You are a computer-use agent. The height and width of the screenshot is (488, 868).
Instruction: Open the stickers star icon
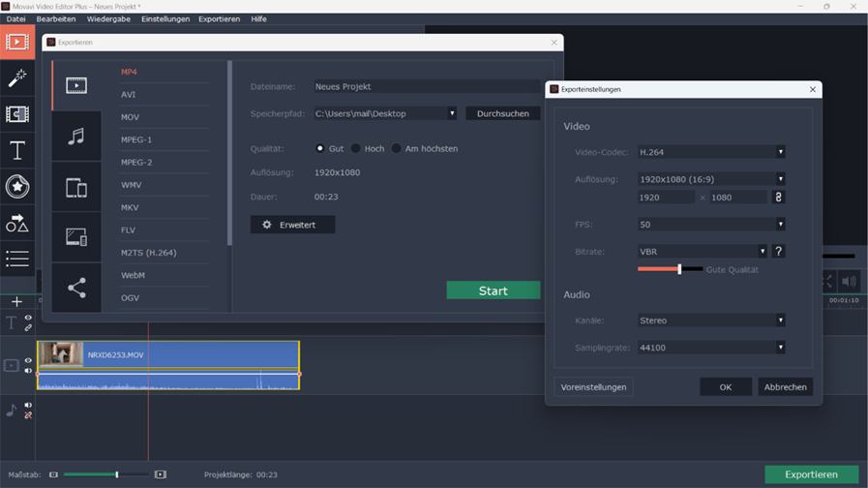[17, 186]
